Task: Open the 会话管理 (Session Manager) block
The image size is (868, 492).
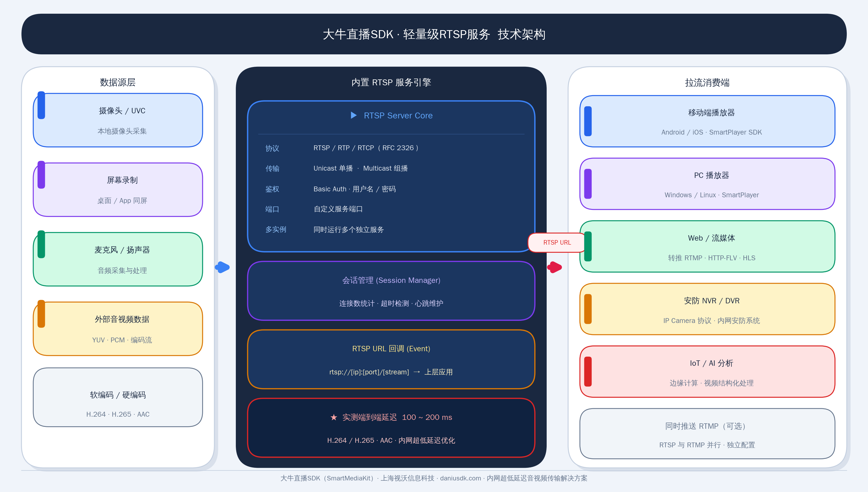Action: 391,291
